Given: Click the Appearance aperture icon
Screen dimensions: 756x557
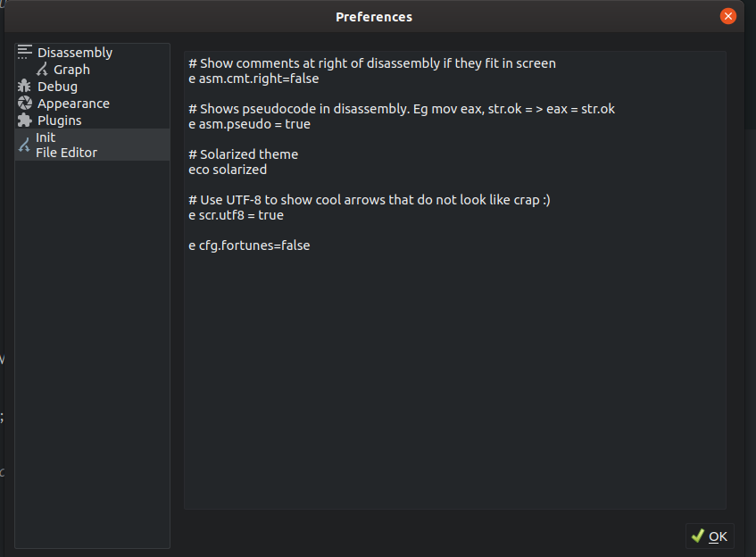Looking at the screenshot, I should point(25,104).
